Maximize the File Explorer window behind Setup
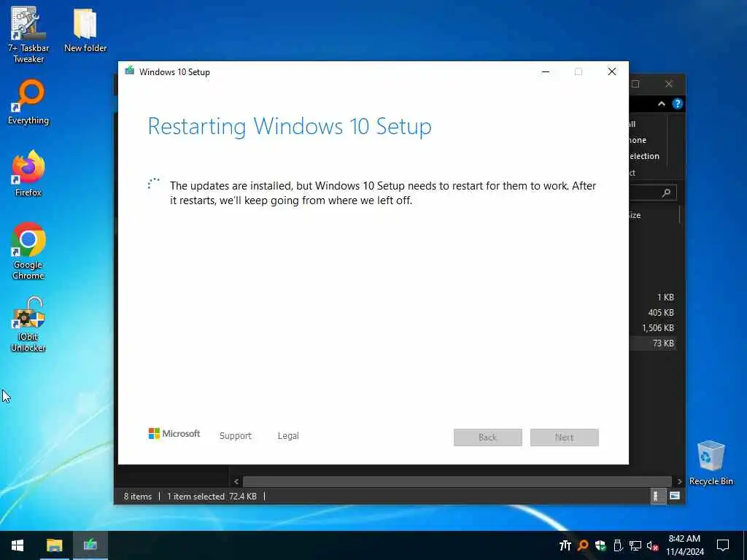The image size is (747, 560). (635, 85)
